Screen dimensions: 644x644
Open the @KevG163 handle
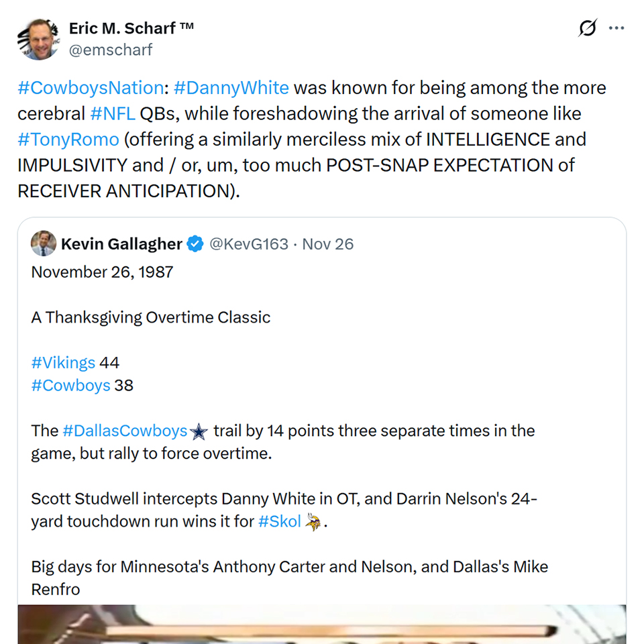(x=250, y=244)
